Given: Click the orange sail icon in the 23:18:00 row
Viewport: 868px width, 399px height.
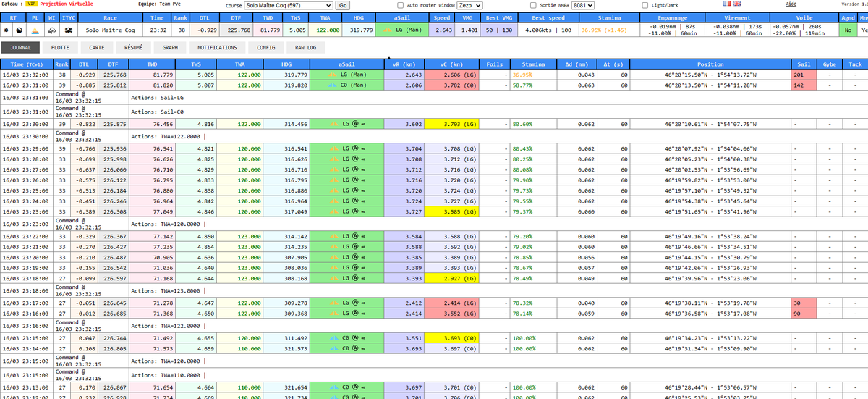Looking at the screenshot, I should 335,277.
